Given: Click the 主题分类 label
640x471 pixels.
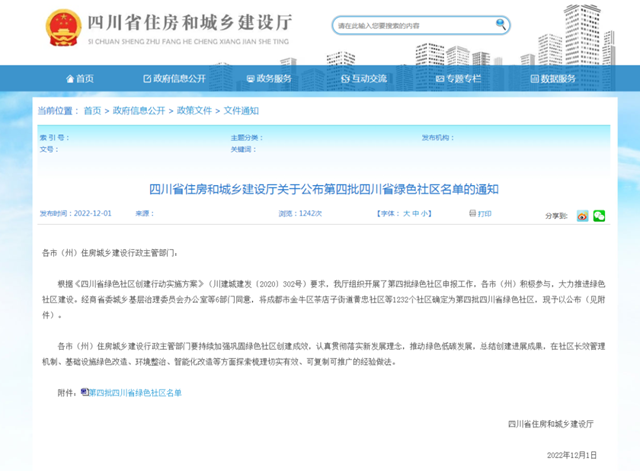Looking at the screenshot, I should [x=247, y=138].
